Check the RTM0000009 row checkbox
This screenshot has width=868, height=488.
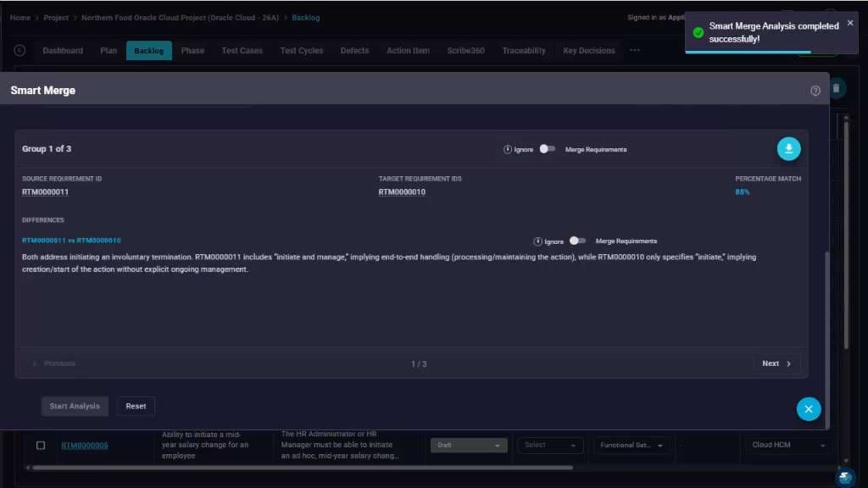click(x=41, y=446)
